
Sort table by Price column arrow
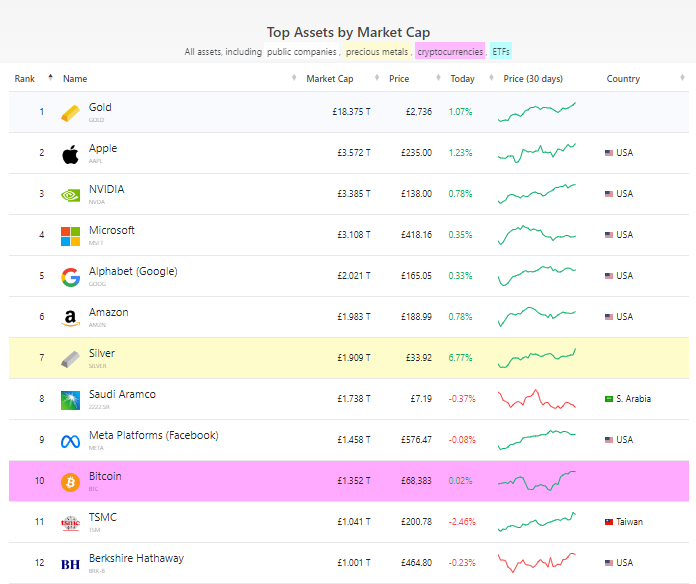point(438,78)
